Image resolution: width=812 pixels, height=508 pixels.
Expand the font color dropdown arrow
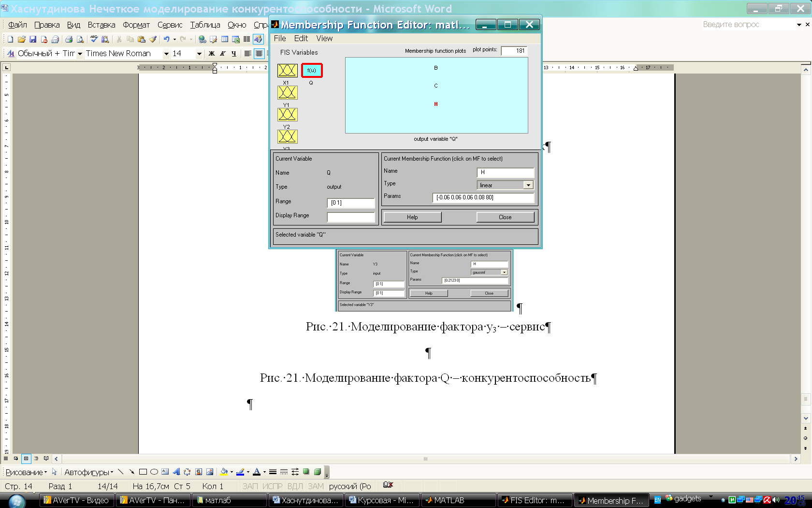pyautogui.click(x=264, y=472)
